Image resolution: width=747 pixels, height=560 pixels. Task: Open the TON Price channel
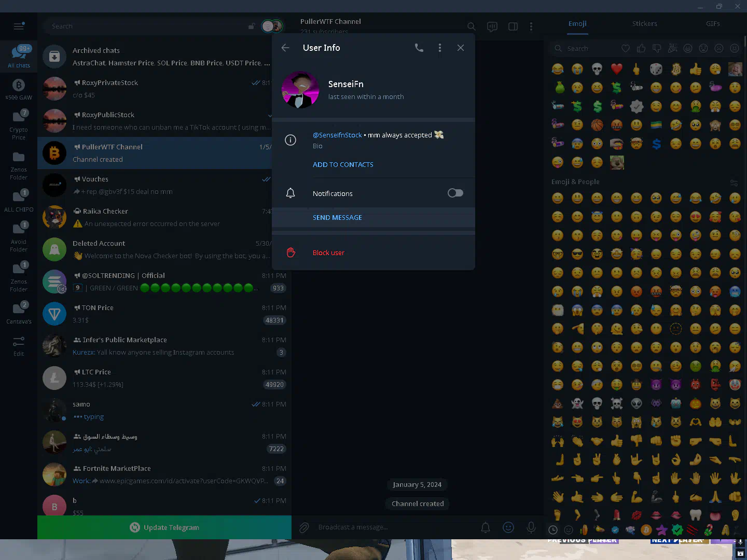tap(164, 314)
